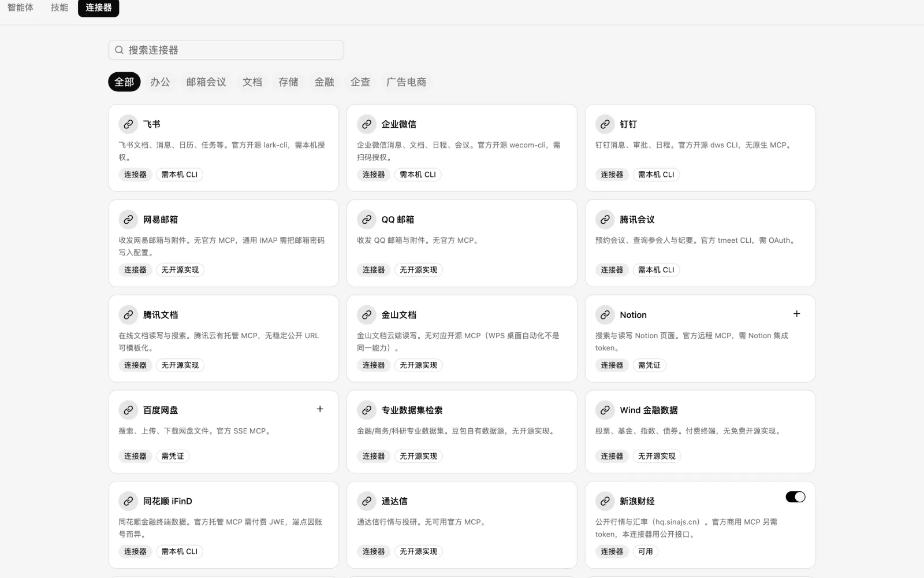
Task: Switch to the 技能 tab
Action: click(59, 8)
